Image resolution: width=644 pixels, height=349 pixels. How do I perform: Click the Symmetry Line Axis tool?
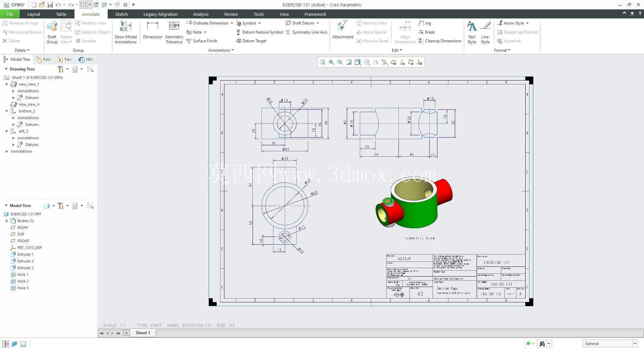[307, 32]
